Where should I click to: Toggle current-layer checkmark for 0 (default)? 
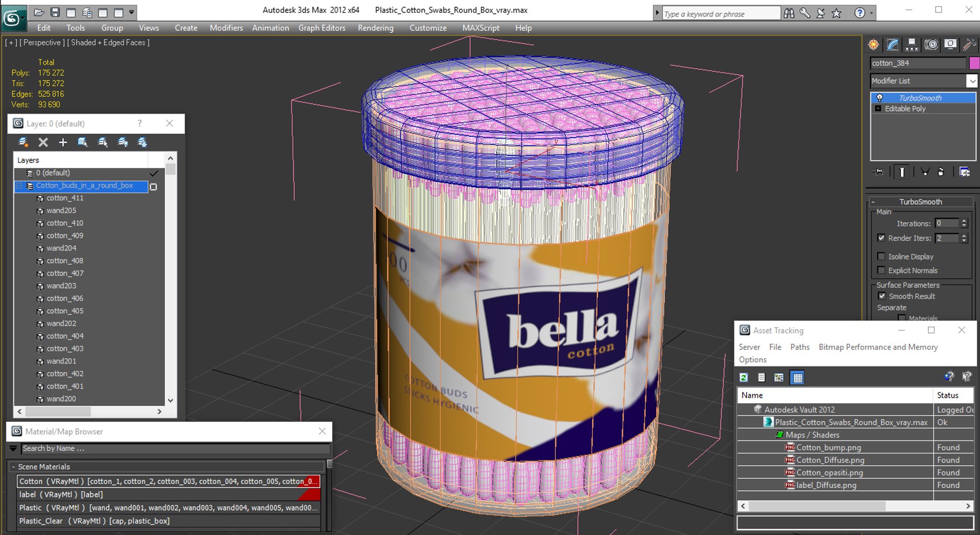154,173
